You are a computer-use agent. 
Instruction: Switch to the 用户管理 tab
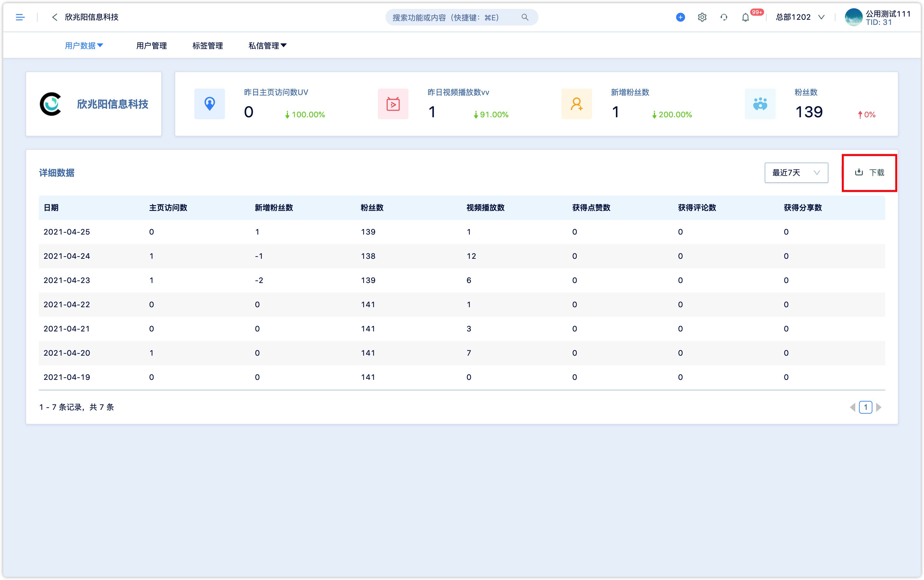point(151,46)
